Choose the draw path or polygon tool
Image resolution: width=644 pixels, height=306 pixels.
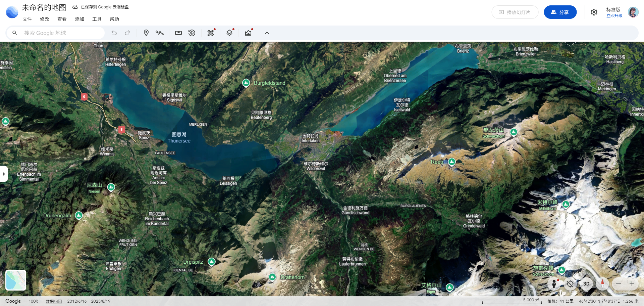160,33
